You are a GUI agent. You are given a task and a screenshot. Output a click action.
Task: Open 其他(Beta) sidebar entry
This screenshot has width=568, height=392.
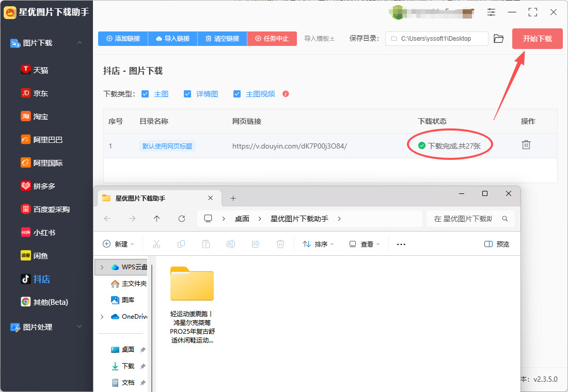[44, 302]
